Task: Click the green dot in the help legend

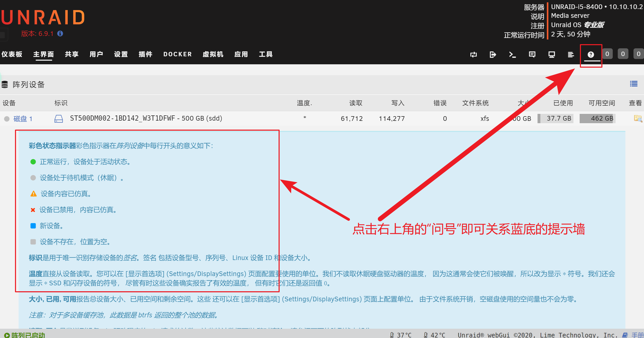Action: (33, 162)
